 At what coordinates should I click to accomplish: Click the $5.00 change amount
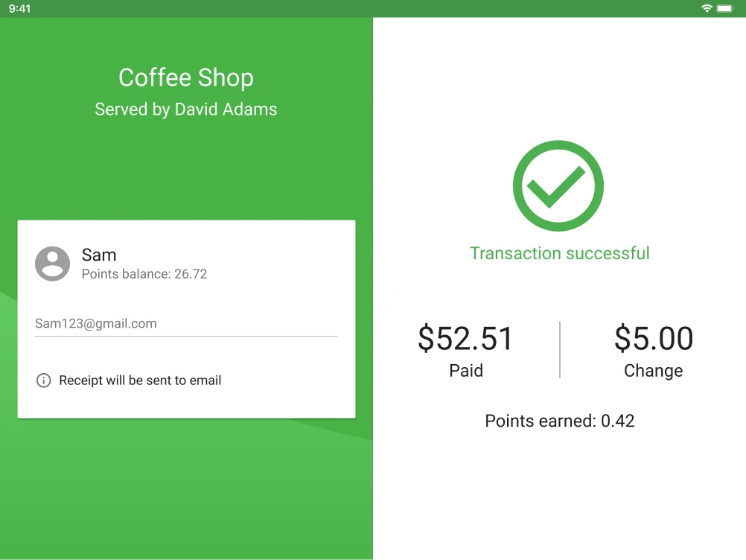pyautogui.click(x=654, y=339)
